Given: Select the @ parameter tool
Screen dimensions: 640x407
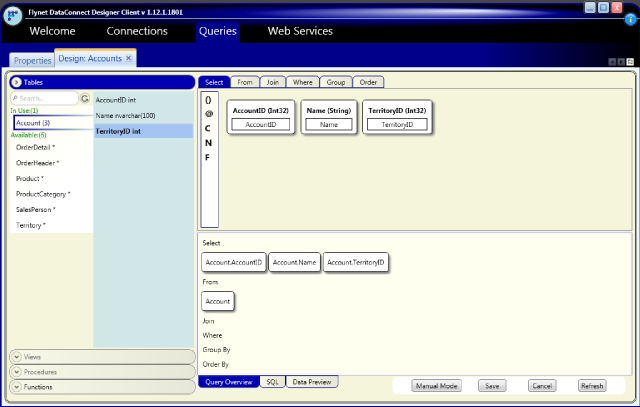Looking at the screenshot, I should [209, 114].
